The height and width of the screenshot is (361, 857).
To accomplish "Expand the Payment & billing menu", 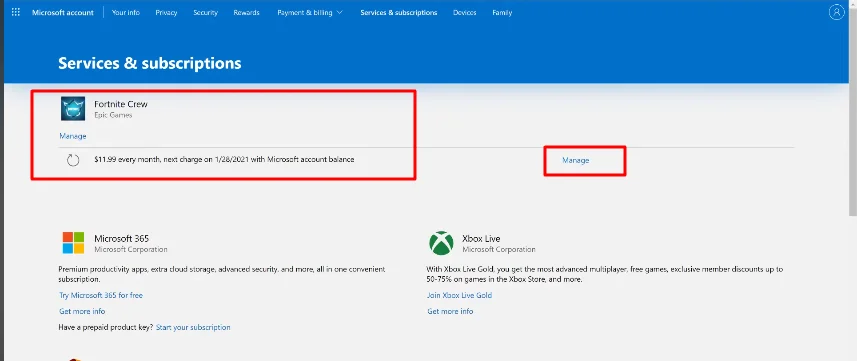I will 310,13.
